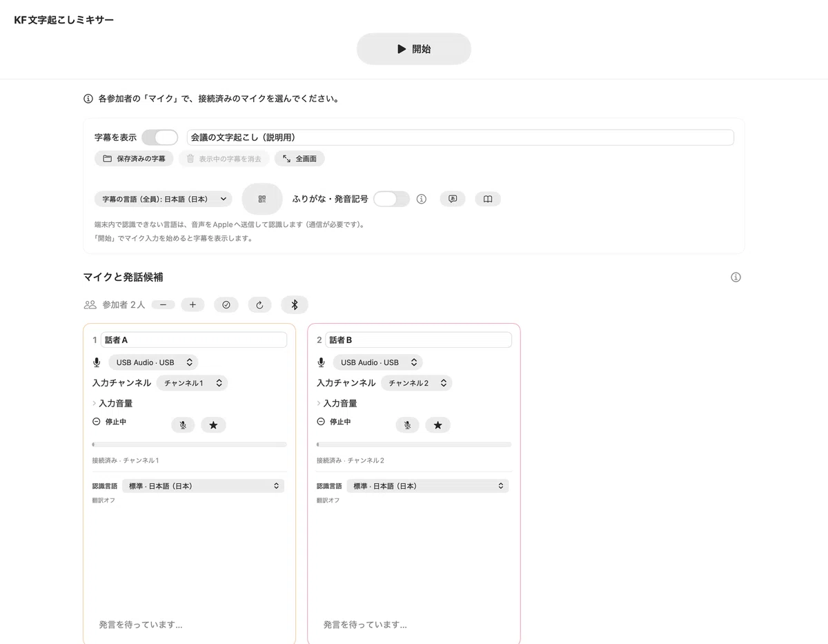Viewport: 828px width, 644px height.
Task: Click 端末内で認識できない言語 notice text
Action: [229, 224]
